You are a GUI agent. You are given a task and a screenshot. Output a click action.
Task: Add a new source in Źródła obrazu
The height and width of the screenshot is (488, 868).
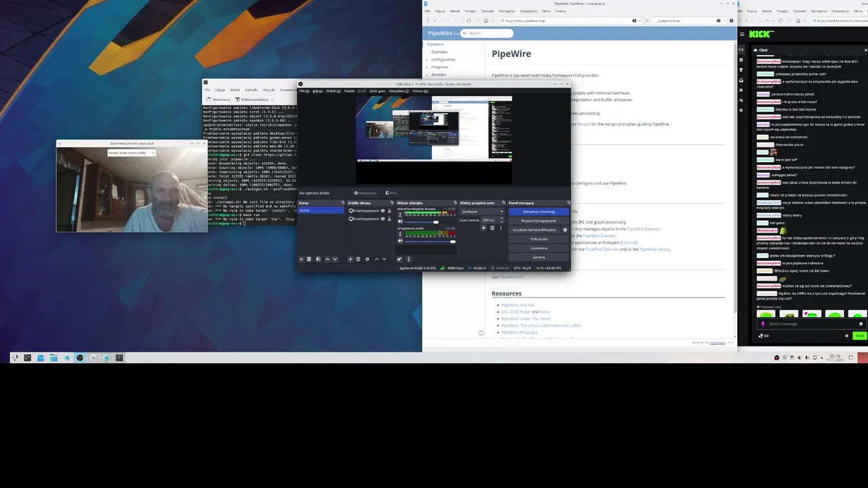351,259
